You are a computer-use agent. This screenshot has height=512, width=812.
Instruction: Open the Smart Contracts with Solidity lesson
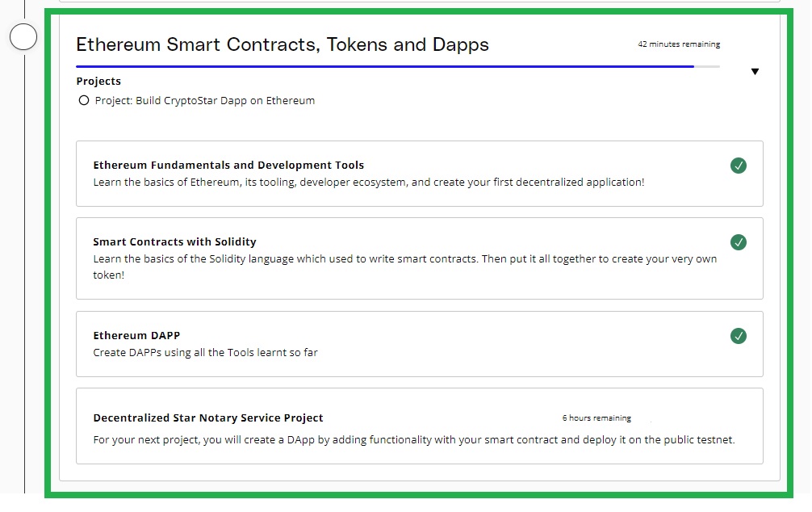[x=174, y=241]
